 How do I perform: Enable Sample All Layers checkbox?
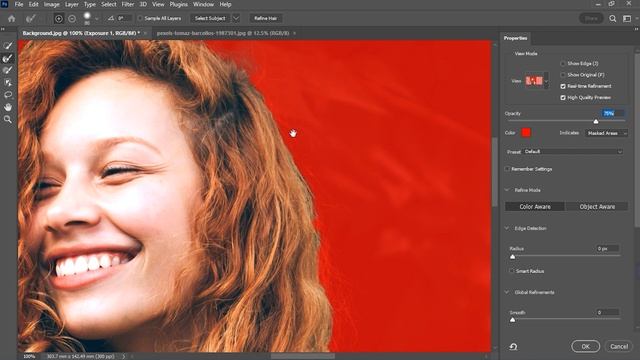[x=140, y=18]
